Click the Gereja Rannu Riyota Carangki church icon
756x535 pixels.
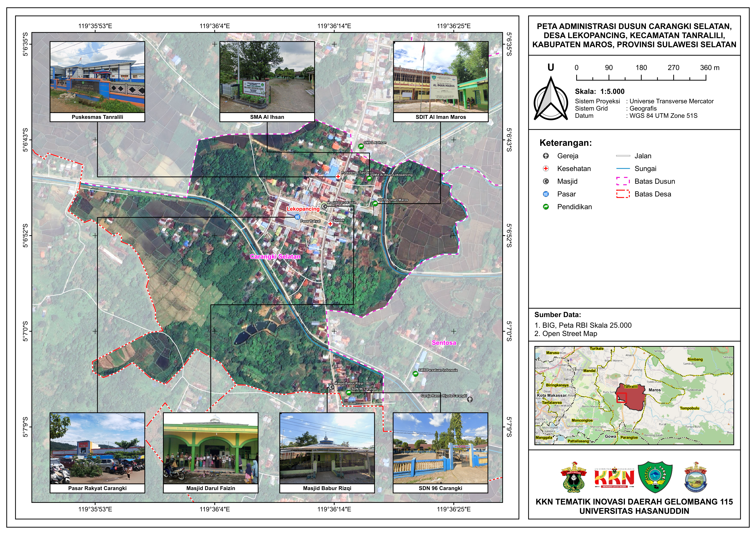pos(470,400)
